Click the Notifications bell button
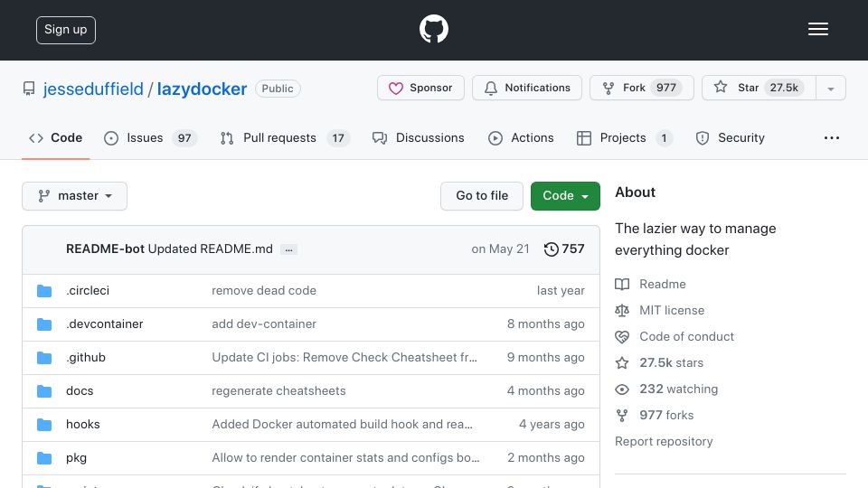Image resolution: width=868 pixels, height=488 pixels. point(527,88)
